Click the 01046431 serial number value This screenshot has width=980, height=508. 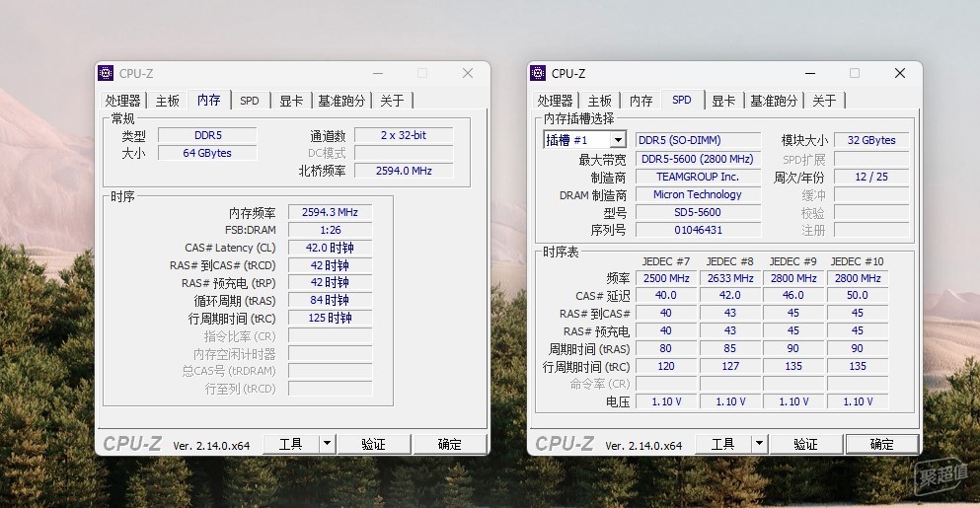[698, 230]
